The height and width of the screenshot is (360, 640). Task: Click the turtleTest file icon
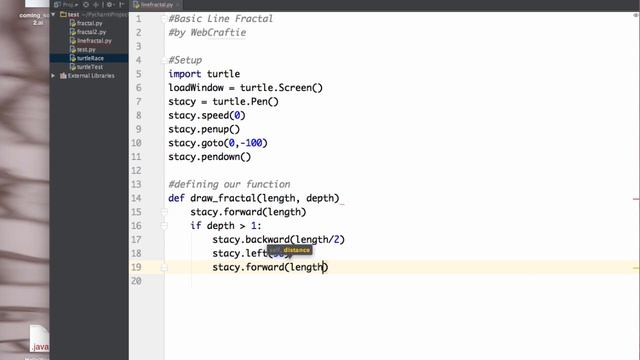(x=73, y=67)
